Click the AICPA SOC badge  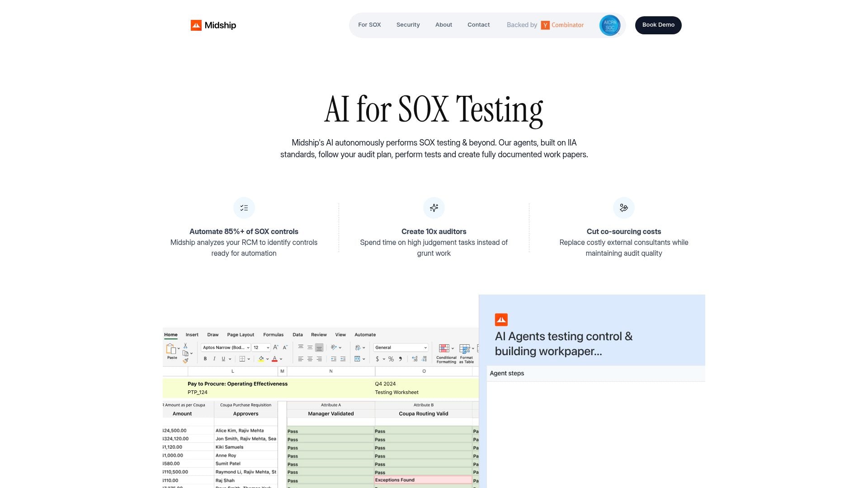(x=609, y=25)
